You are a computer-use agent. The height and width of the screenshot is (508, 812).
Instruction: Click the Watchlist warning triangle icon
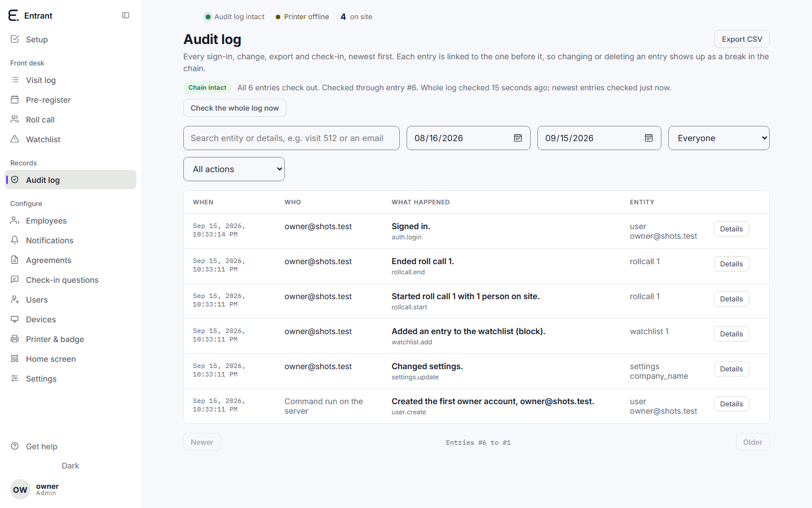point(15,139)
